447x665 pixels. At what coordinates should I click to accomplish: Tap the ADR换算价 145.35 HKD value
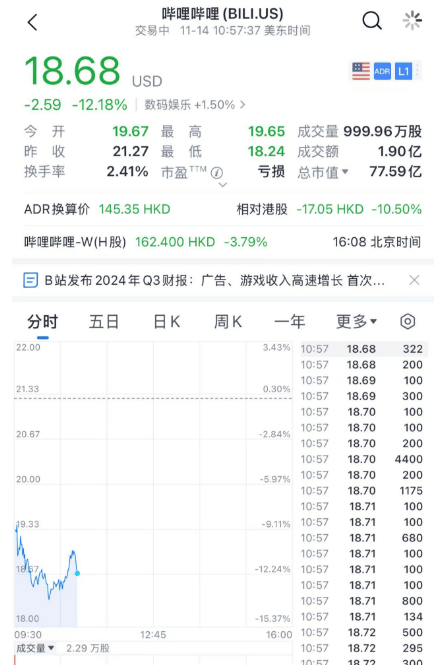coord(134,209)
